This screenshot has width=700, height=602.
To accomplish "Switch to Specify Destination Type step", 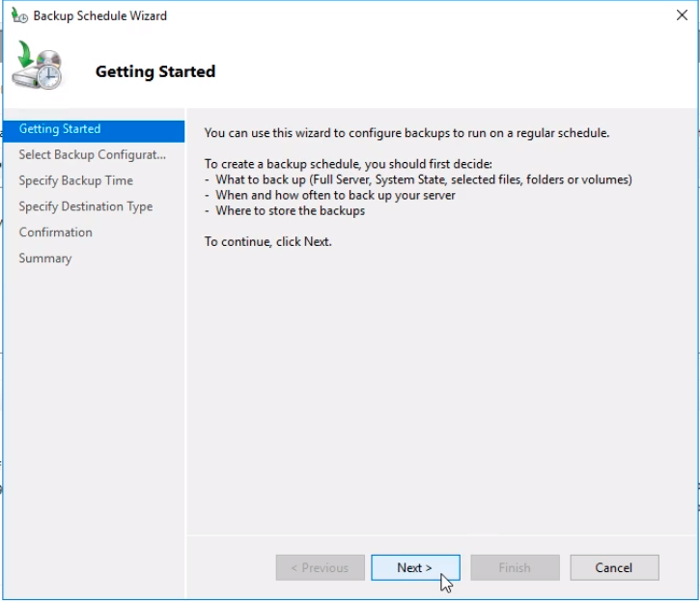I will coord(86,206).
